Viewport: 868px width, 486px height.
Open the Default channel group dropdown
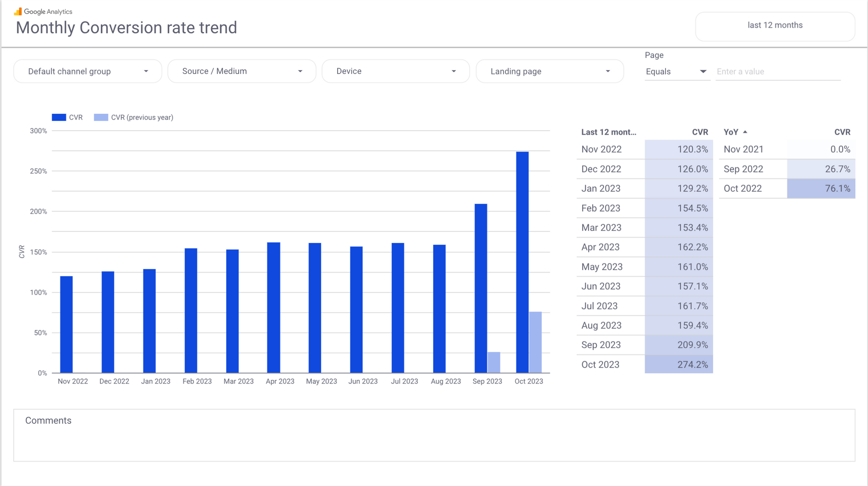tap(87, 71)
